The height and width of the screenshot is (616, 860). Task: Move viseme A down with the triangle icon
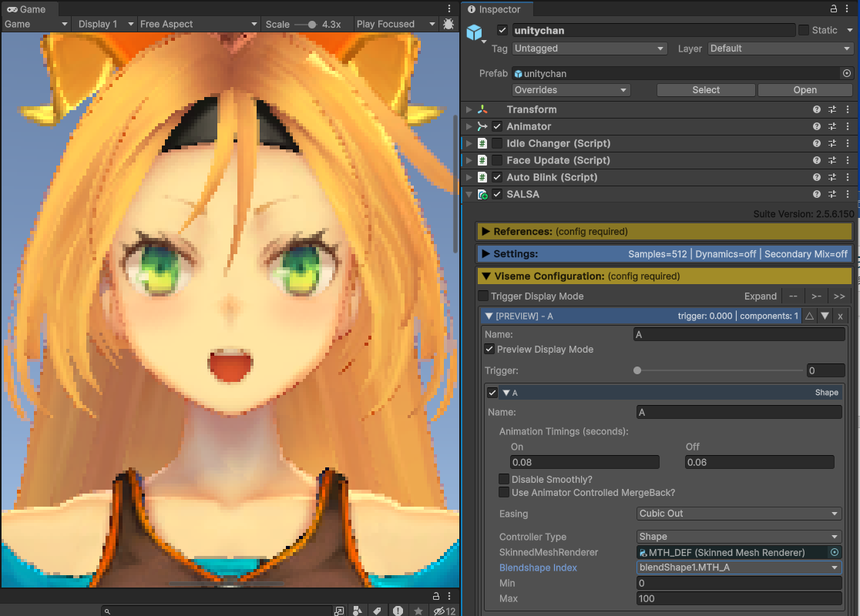825,316
